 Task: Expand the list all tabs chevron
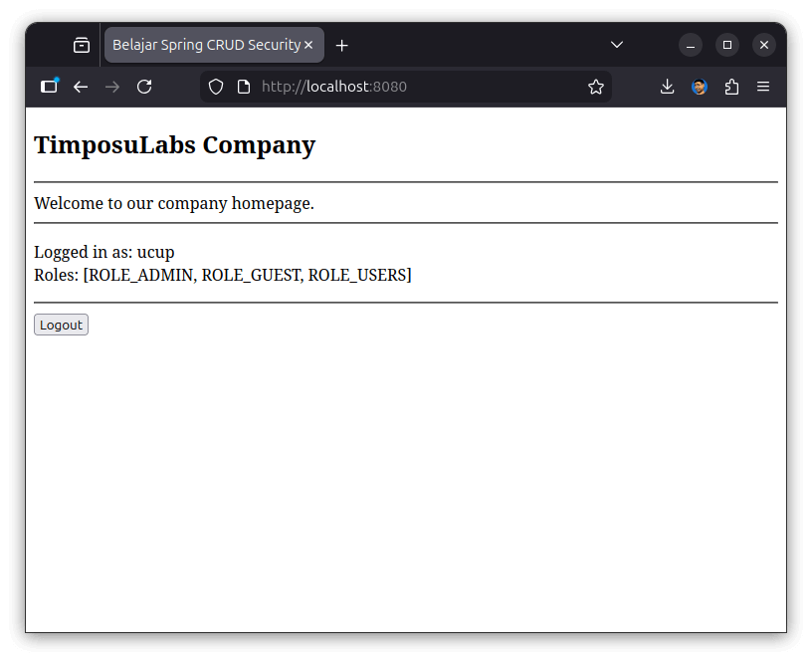click(x=617, y=45)
